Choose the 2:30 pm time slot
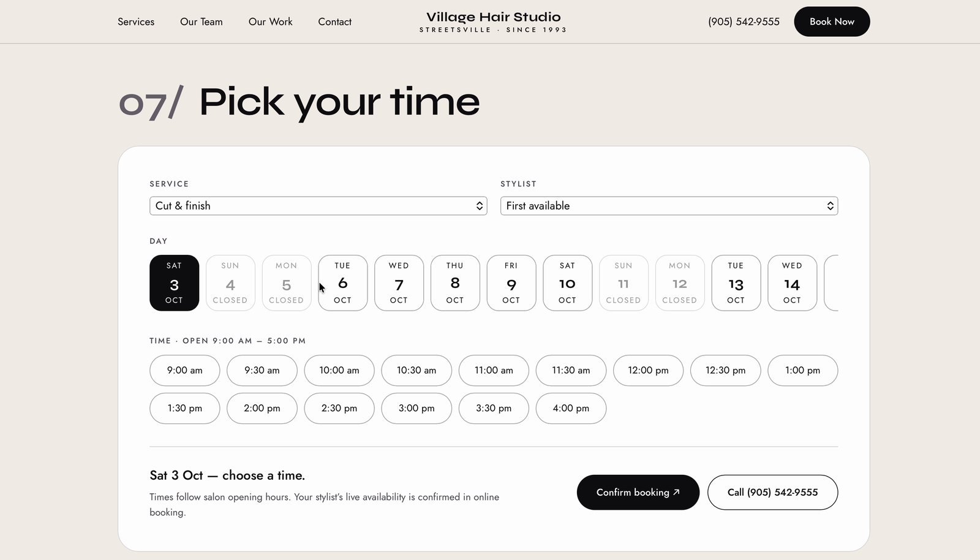The width and height of the screenshot is (980, 560). click(x=339, y=409)
